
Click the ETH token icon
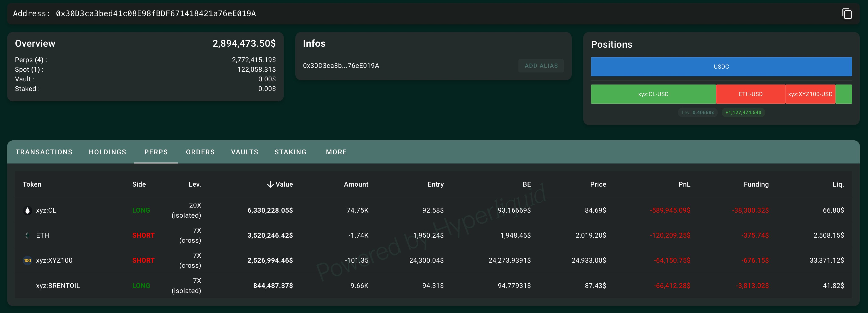tap(27, 235)
